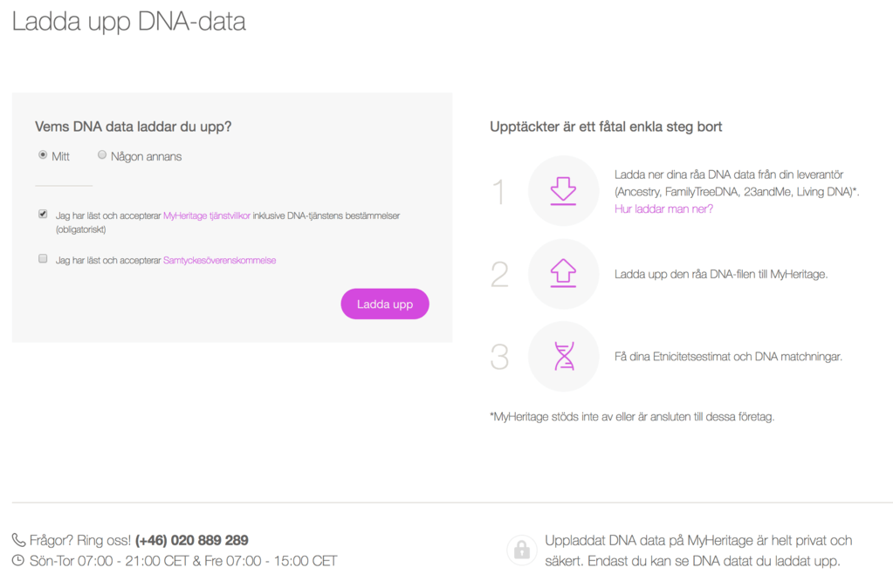Image resolution: width=893 pixels, height=588 pixels.
Task: Click the download arrow icon in step 1
Action: pos(563,191)
